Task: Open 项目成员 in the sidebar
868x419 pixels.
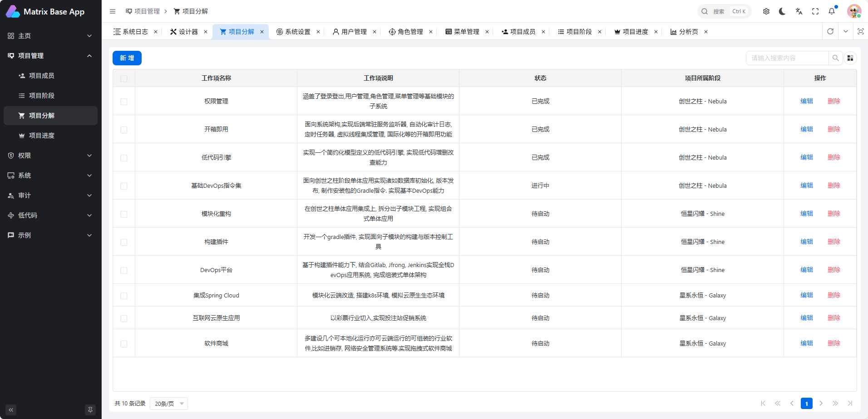Action: point(42,76)
